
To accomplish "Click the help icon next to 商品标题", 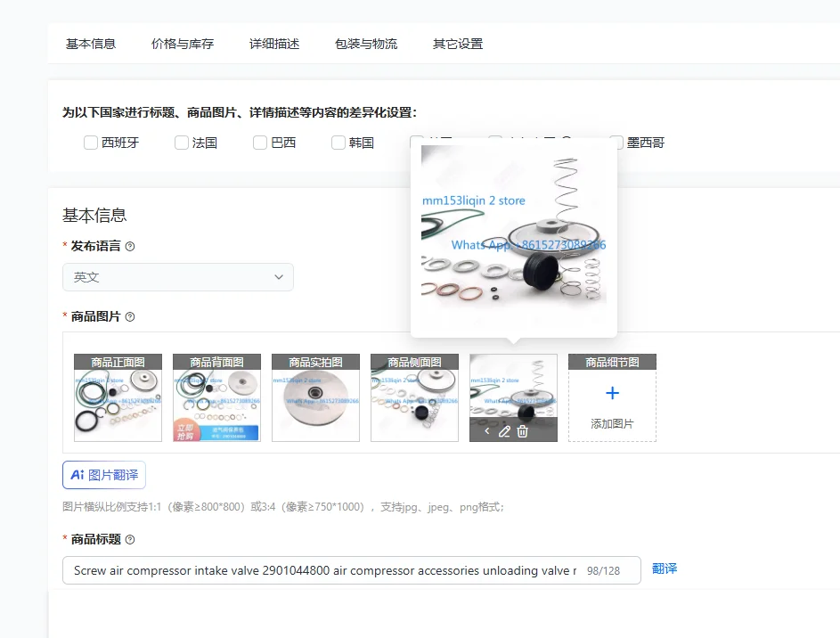I will tap(130, 539).
